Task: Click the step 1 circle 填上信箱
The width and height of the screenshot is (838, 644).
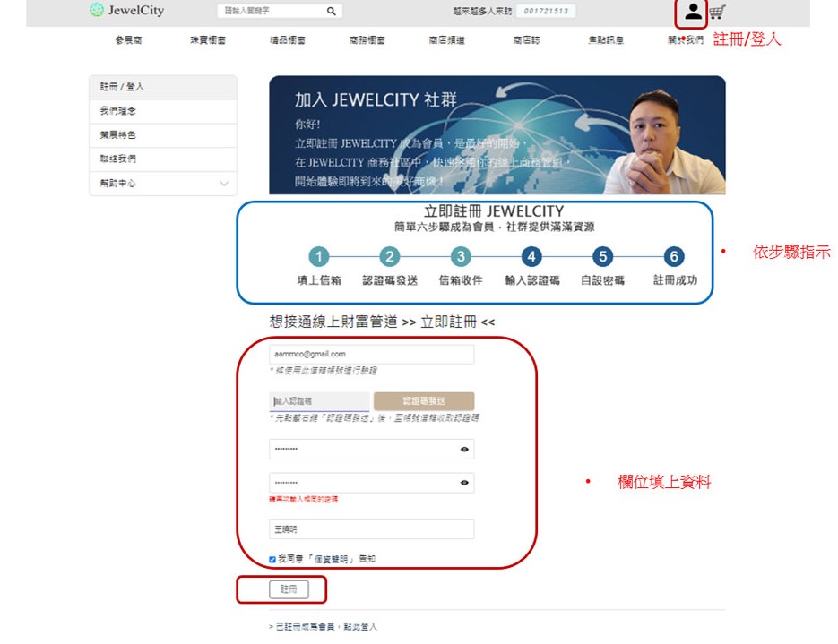Action: point(319,257)
